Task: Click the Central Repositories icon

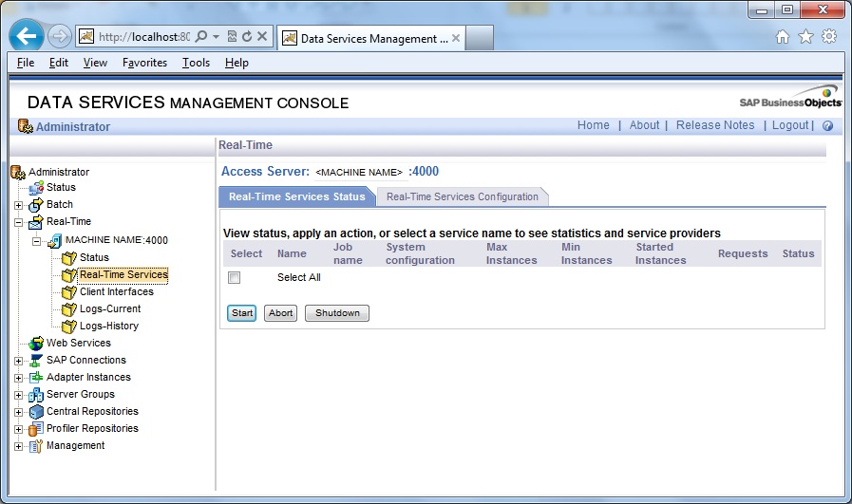Action: tap(36, 412)
